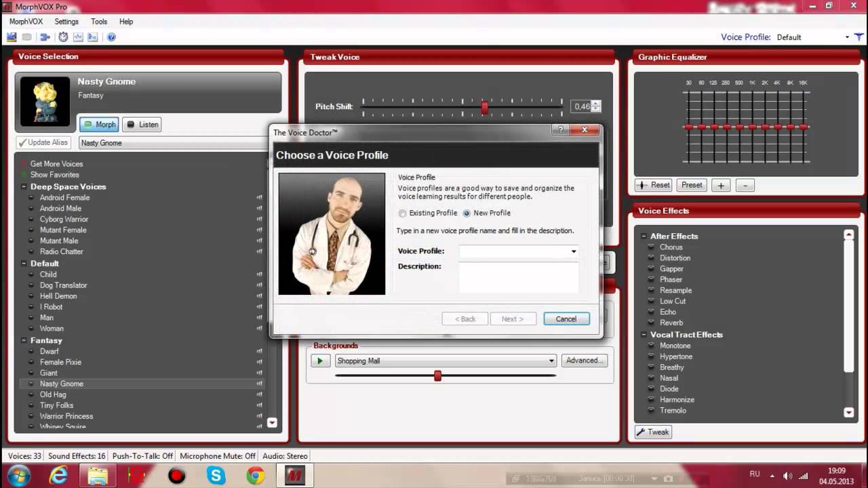This screenshot has height=488, width=868.
Task: Click the save icon in the toolbar
Action: point(12,37)
